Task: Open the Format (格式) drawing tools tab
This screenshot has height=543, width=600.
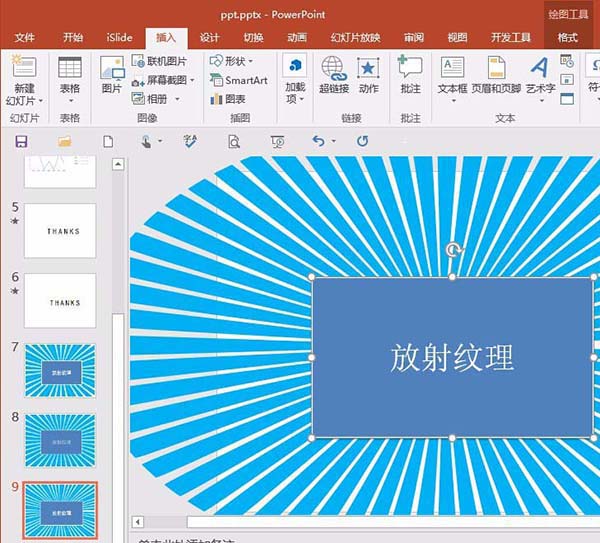Action: tap(567, 38)
